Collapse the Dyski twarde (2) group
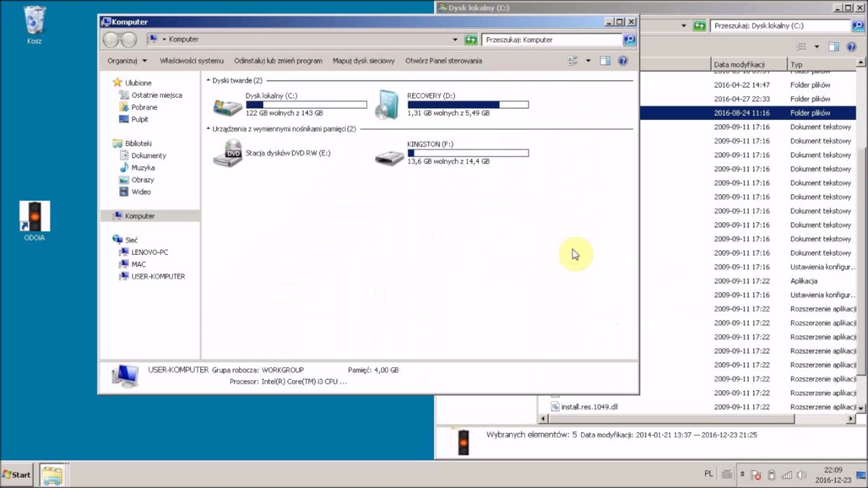 (x=208, y=81)
